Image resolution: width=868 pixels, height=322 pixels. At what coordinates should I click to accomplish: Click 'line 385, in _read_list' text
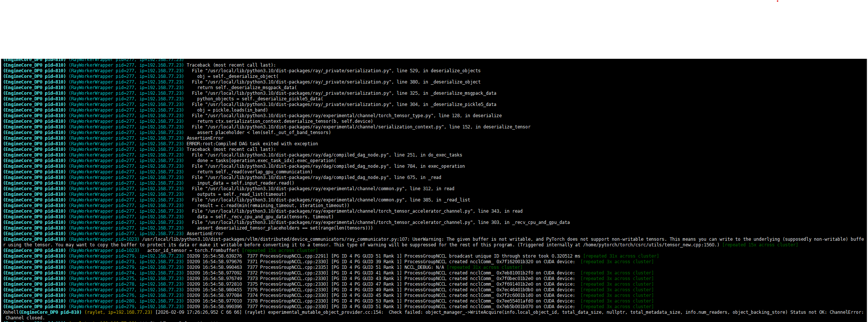[x=440, y=200]
